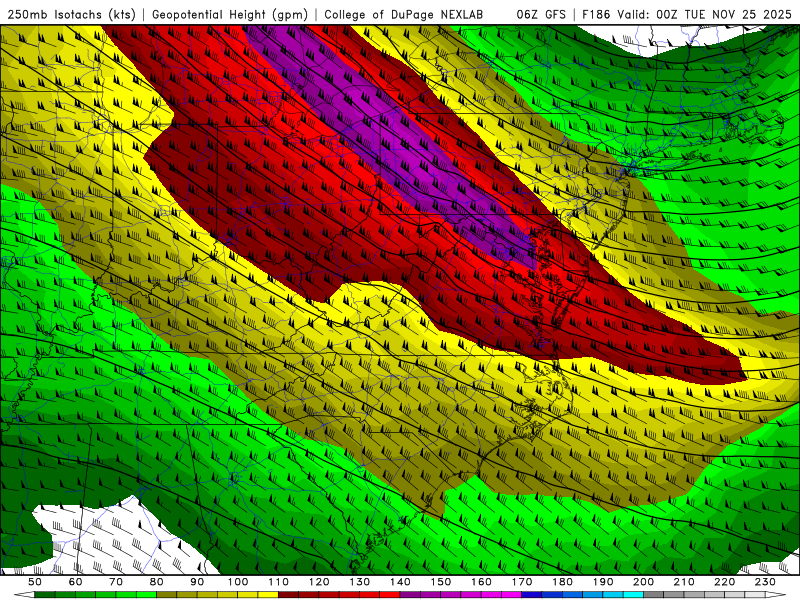Click the '250mb Isotachs (kts)' title text
Viewport: 800px width, 600px height.
(72, 14)
